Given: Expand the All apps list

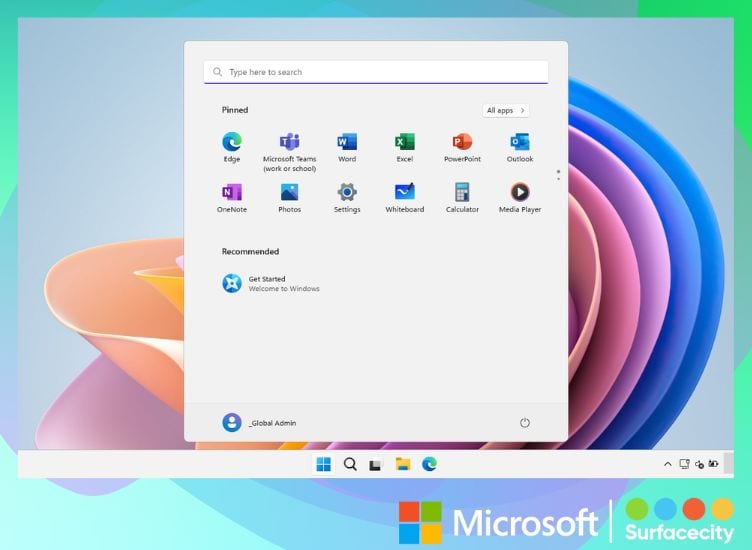Looking at the screenshot, I should (x=506, y=110).
